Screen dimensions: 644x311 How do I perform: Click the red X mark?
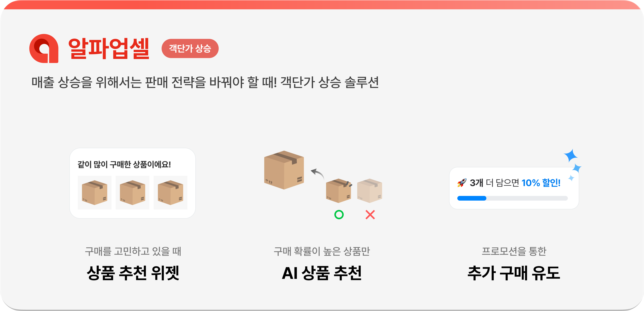pyautogui.click(x=370, y=215)
